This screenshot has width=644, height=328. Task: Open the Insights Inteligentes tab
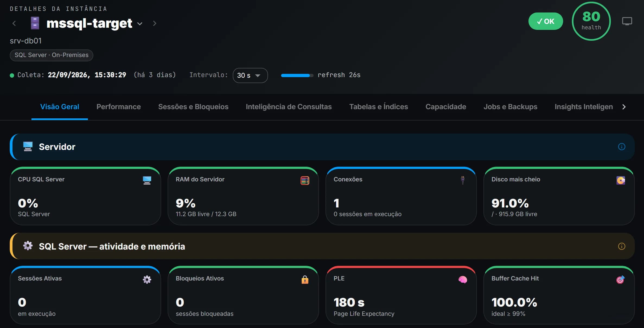coord(584,107)
